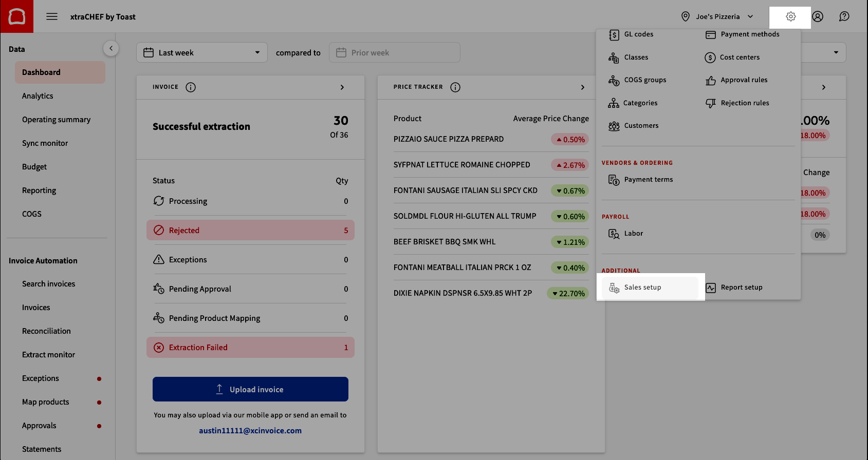Open the Rejected invoices status row
Image resolution: width=868 pixels, height=460 pixels.
[250, 231]
